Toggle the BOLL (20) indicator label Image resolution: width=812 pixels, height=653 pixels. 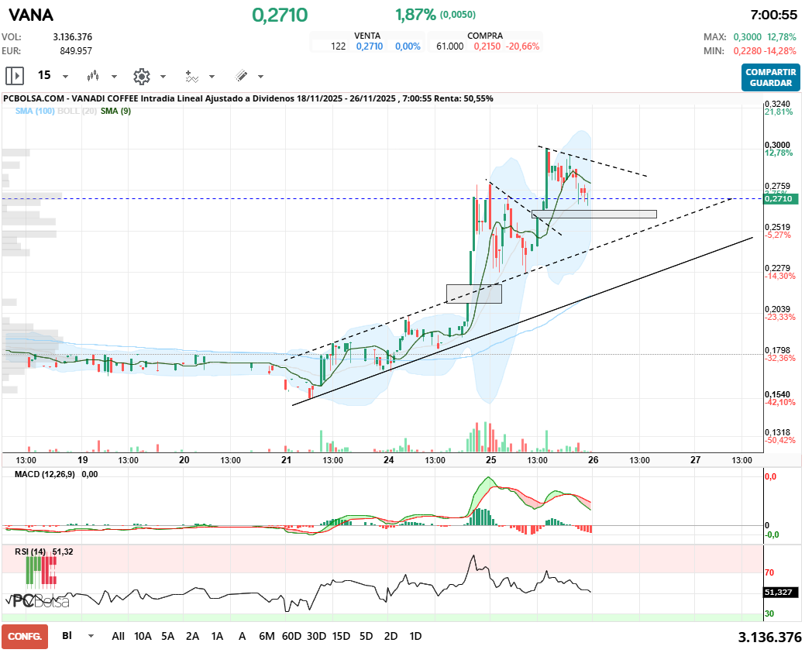[x=77, y=111]
